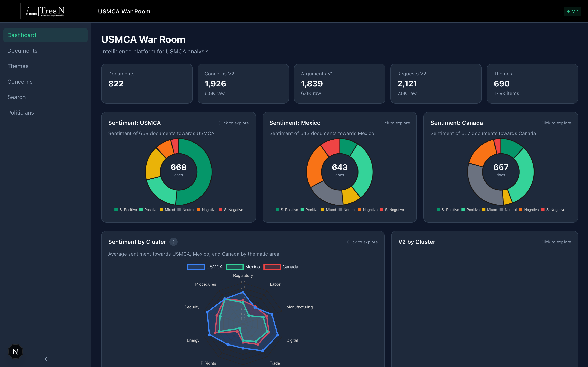
Task: Click S. Positive swatch in USMCA legend
Action: pyautogui.click(x=116, y=210)
